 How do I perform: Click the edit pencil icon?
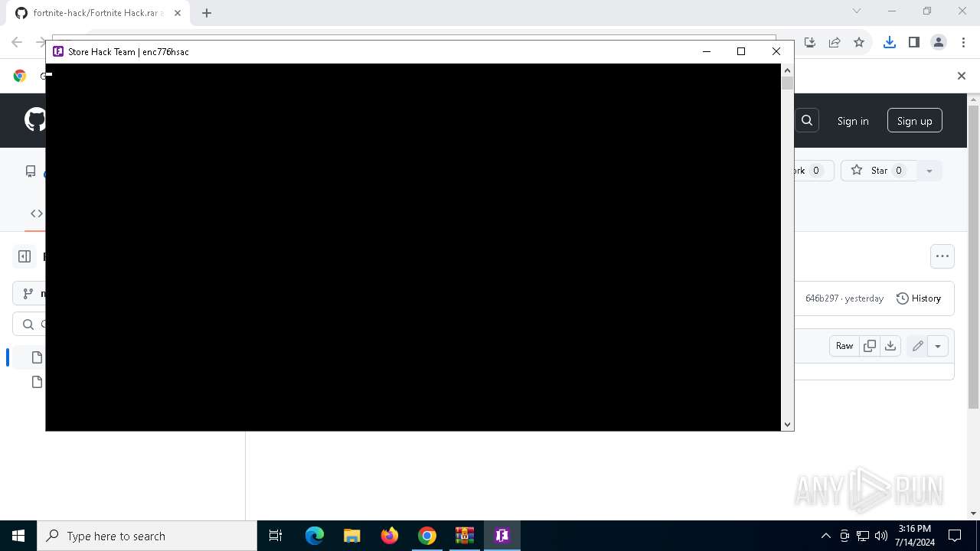point(917,346)
